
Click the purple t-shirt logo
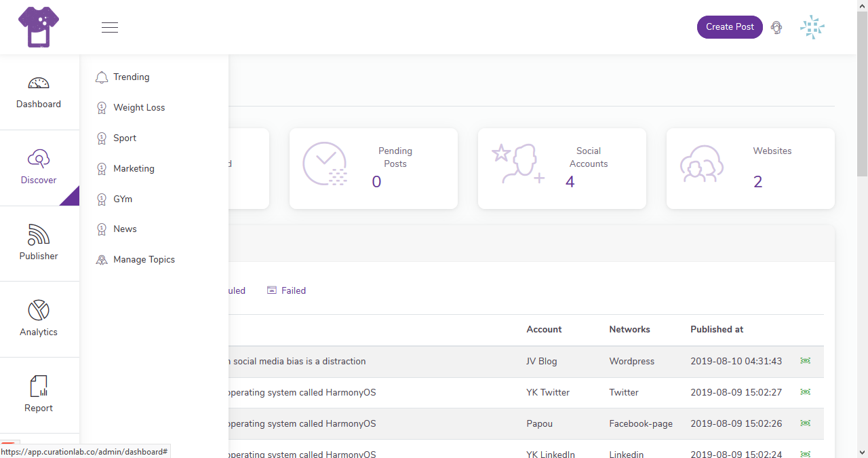click(39, 27)
